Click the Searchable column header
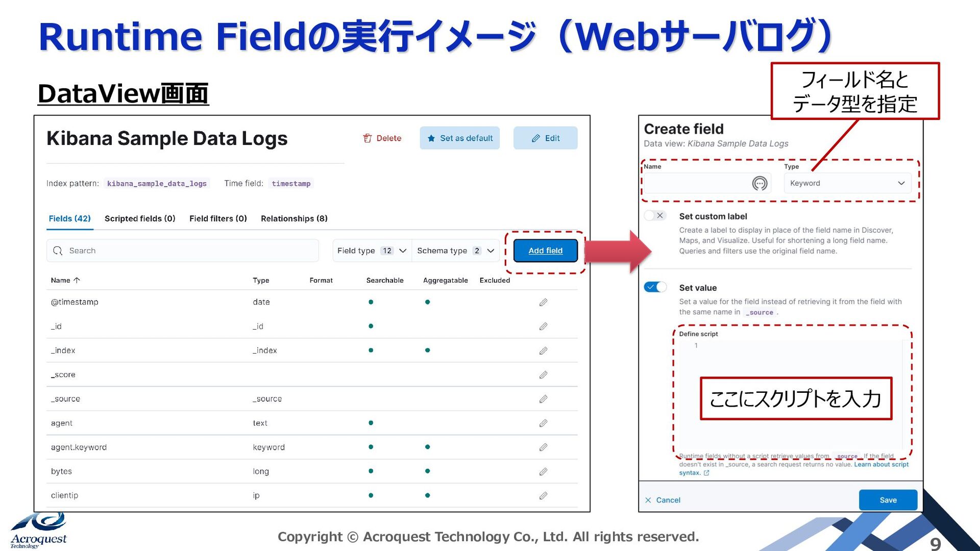This screenshot has height=551, width=980. [x=385, y=280]
